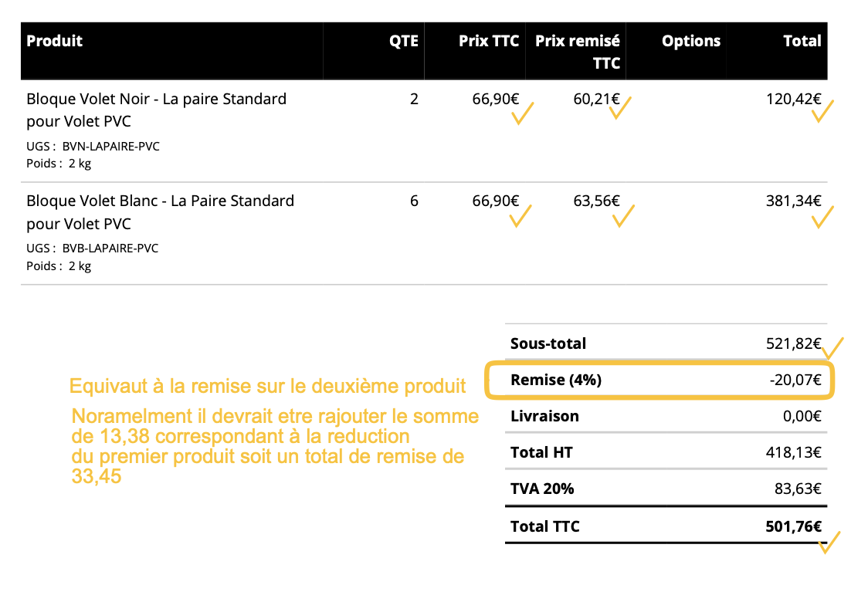Click the checkmark beside the first 66,90€ price
This screenshot has height=602, width=868.
coord(523,113)
